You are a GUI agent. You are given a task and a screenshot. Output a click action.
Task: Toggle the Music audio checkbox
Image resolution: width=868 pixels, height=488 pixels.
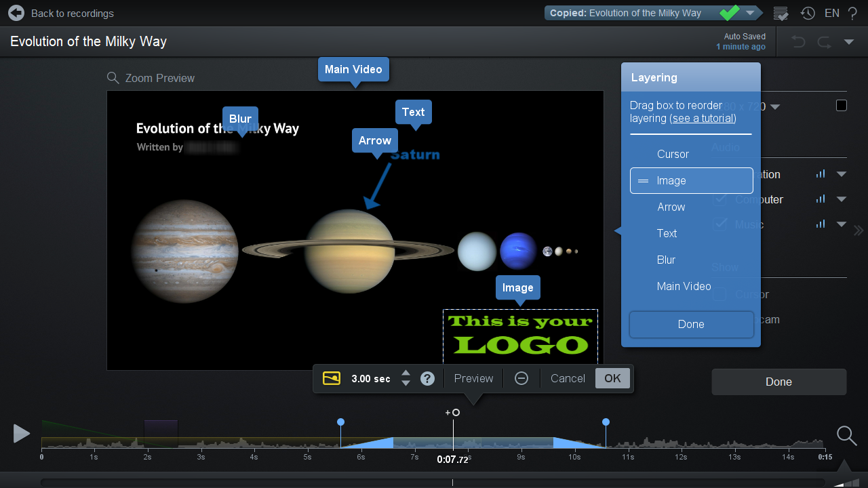click(x=721, y=224)
